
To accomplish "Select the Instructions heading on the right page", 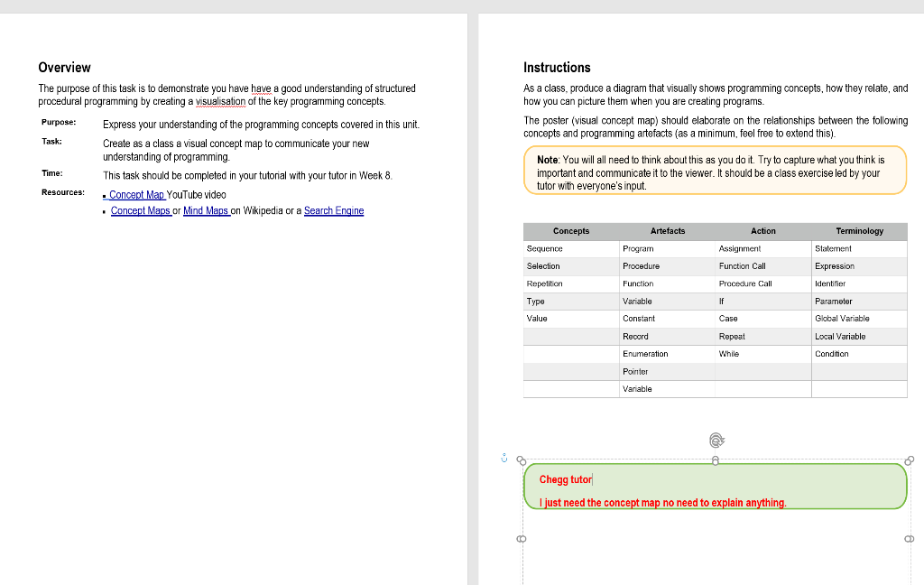I will click(557, 67).
